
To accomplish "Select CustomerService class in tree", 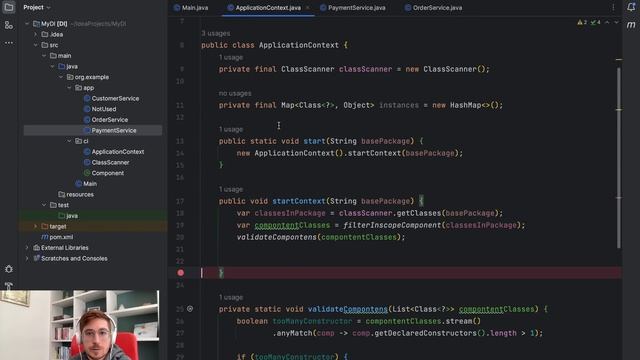I will point(111,98).
